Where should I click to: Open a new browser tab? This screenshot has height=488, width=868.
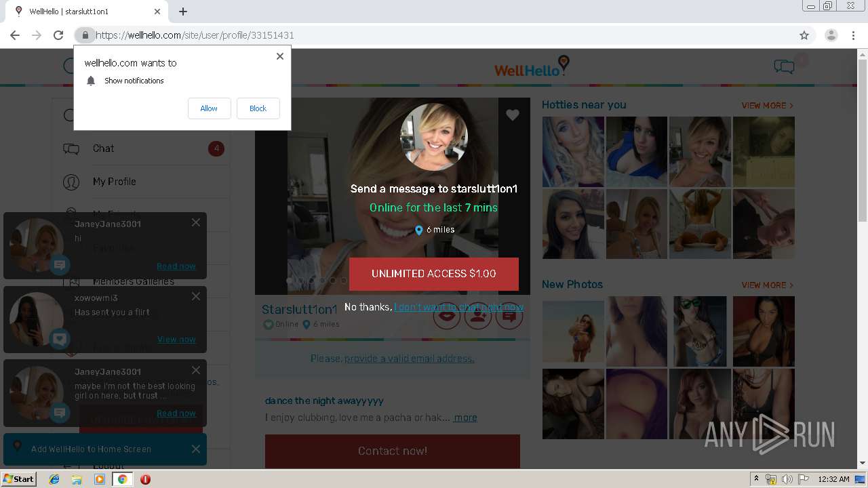pos(183,12)
